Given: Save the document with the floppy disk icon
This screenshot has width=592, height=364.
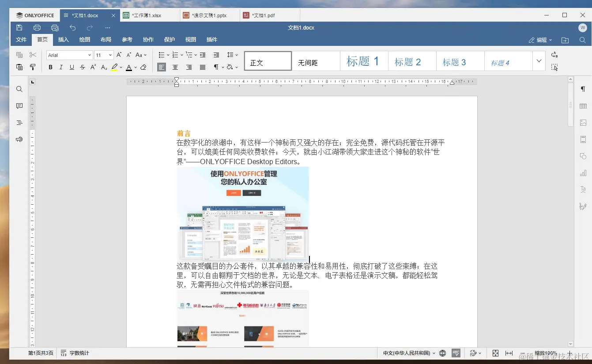Looking at the screenshot, I should [x=19, y=28].
